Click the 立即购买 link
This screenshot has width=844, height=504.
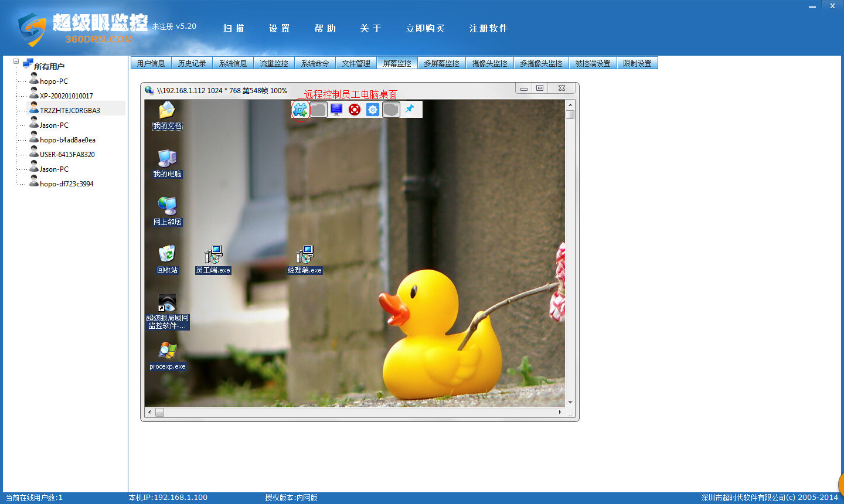(425, 28)
